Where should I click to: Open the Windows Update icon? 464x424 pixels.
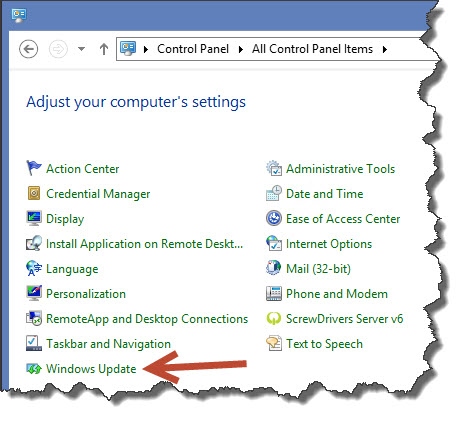pos(34,369)
